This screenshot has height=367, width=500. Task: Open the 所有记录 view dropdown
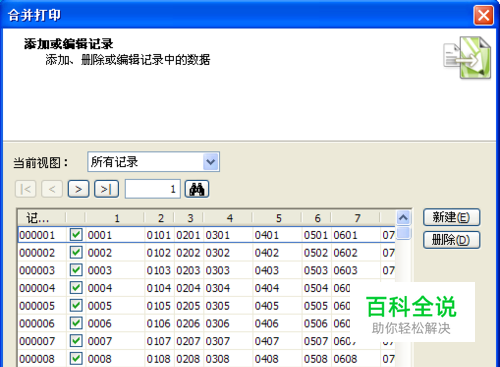pos(211,162)
